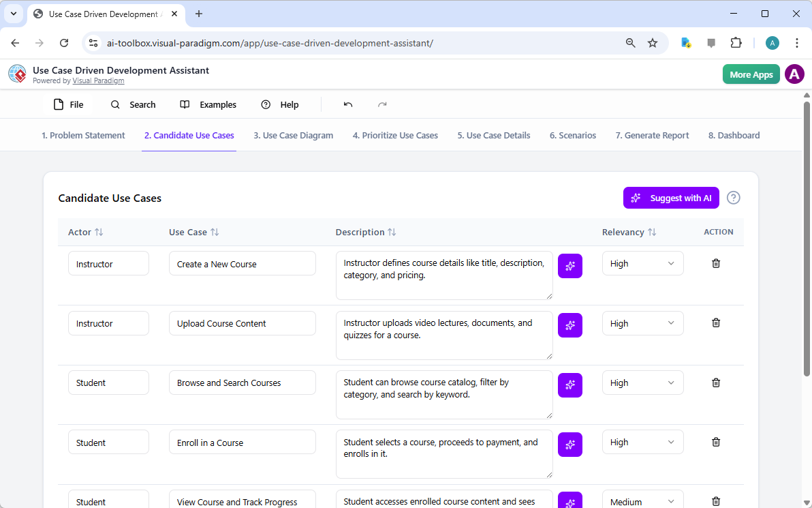This screenshot has height=508, width=812.
Task: Regenerate description for Create a New Course with AI
Action: coord(570,266)
